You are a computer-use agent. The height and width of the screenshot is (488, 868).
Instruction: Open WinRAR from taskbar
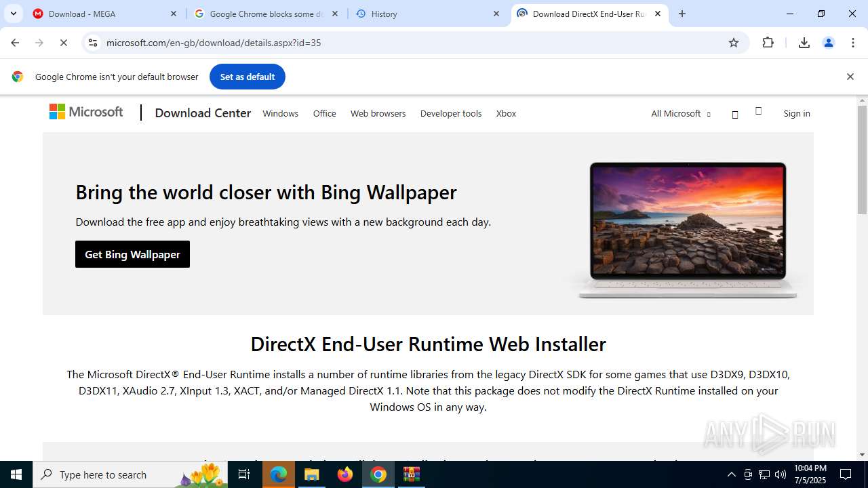(x=412, y=474)
